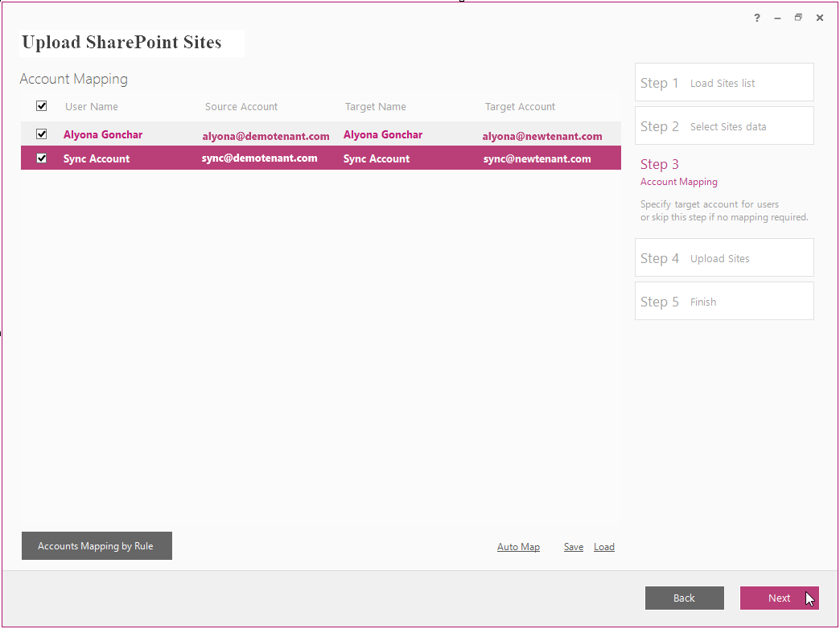The width and height of the screenshot is (840, 629).
Task: Jump to Step 5 Finish
Action: [x=724, y=301]
